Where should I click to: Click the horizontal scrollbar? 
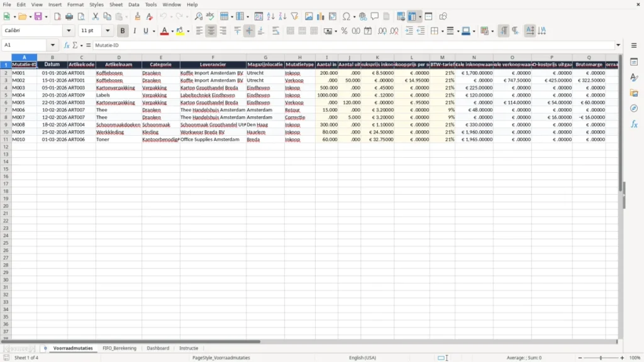(131, 341)
